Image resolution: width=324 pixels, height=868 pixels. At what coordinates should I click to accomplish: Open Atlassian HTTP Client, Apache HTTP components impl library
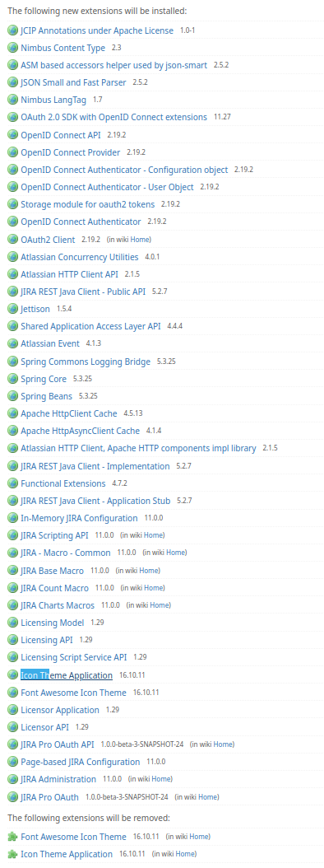(x=138, y=449)
